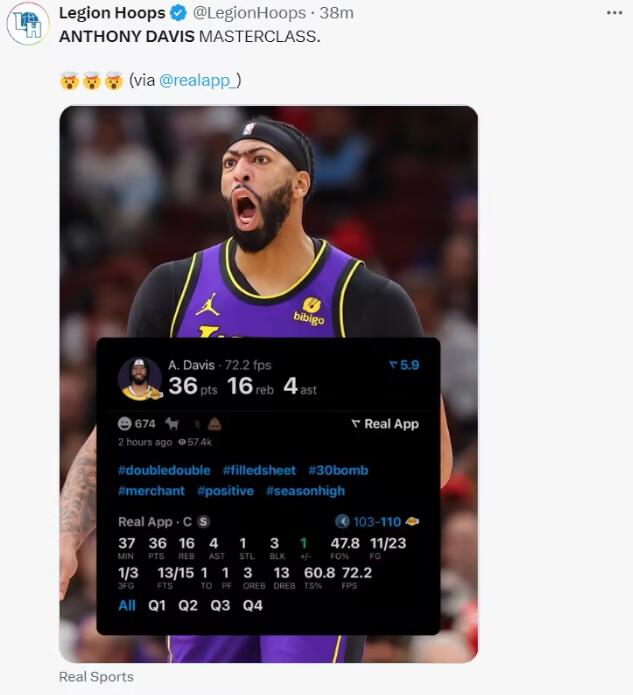Image resolution: width=633 pixels, height=695 pixels.
Task: Click the Timberwolves logo before 103-110
Action: click(342, 521)
